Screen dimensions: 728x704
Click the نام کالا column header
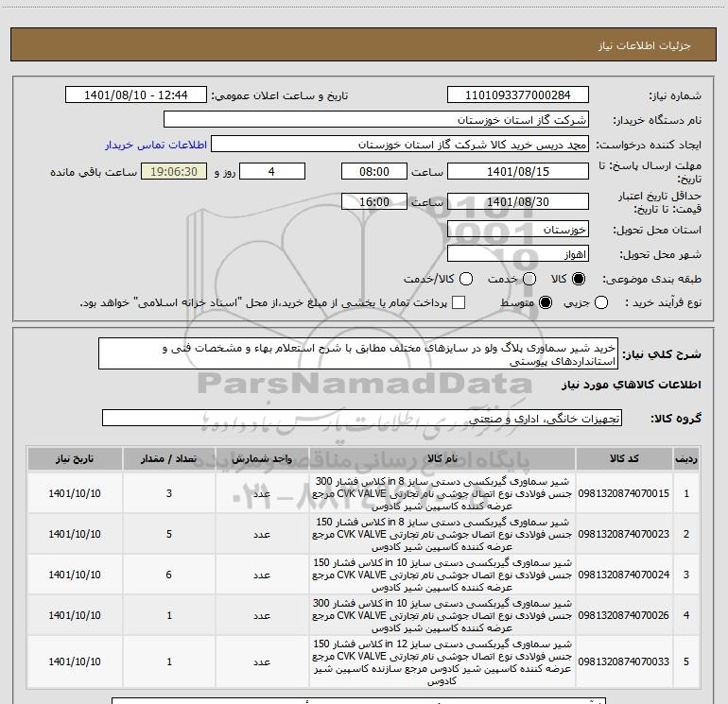(x=442, y=458)
